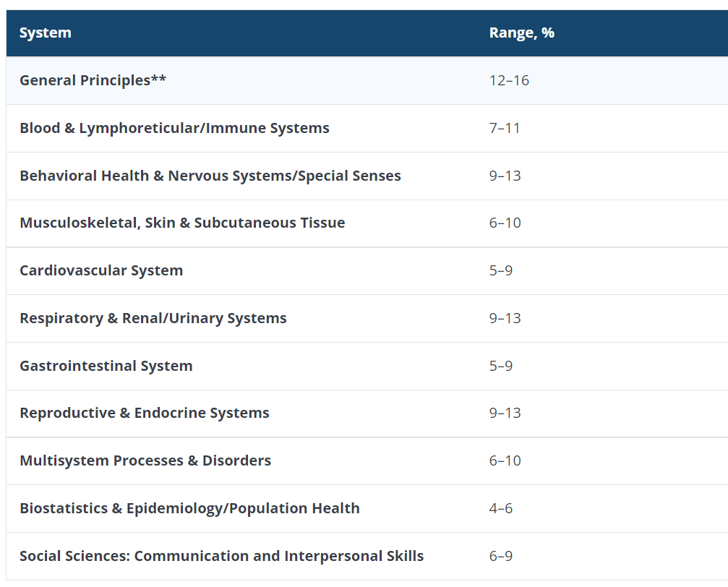Click the range value for Multisystem Processes
The image size is (728, 587).
pyautogui.click(x=505, y=460)
